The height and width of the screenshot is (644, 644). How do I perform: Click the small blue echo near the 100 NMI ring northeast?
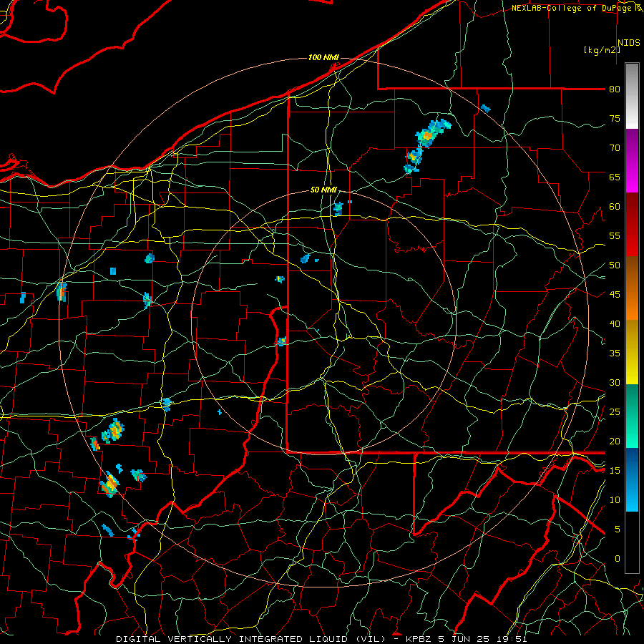[x=485, y=109]
